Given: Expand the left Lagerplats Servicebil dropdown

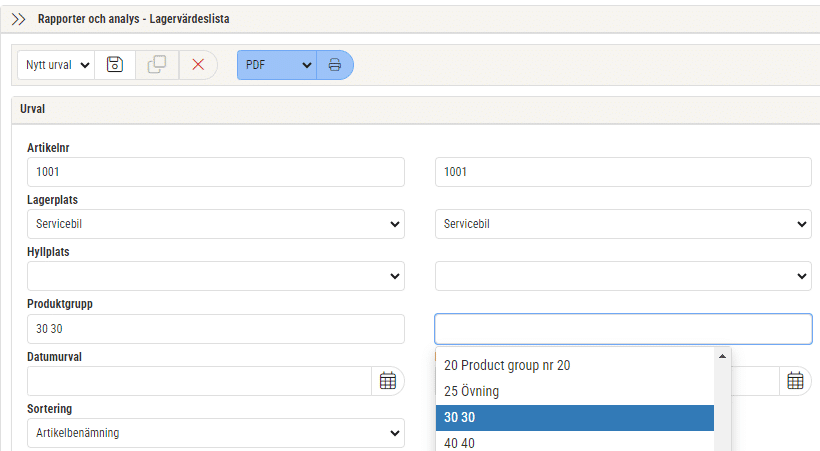Looking at the screenshot, I should pos(216,224).
